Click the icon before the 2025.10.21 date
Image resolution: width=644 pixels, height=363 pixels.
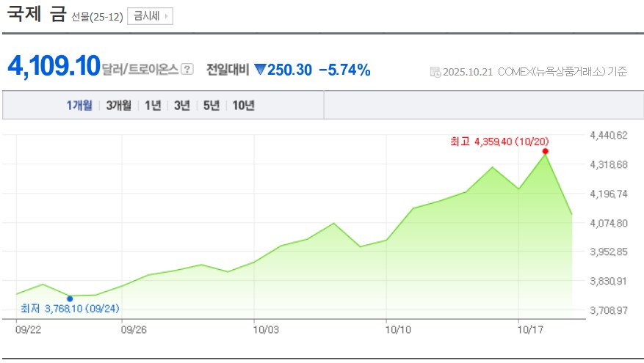(438, 72)
